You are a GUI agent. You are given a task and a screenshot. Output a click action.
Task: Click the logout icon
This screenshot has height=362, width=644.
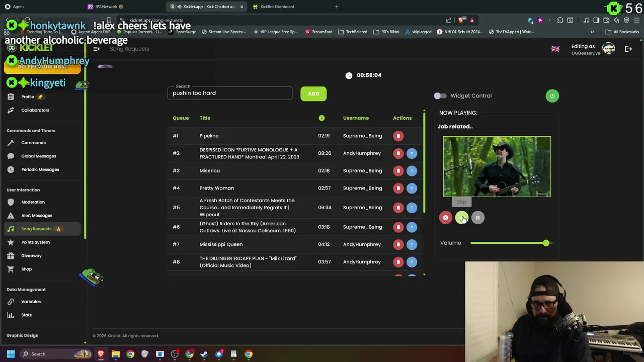(x=628, y=49)
